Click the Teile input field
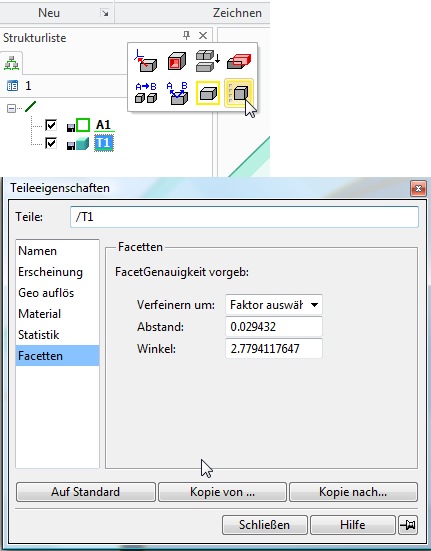 point(244,217)
